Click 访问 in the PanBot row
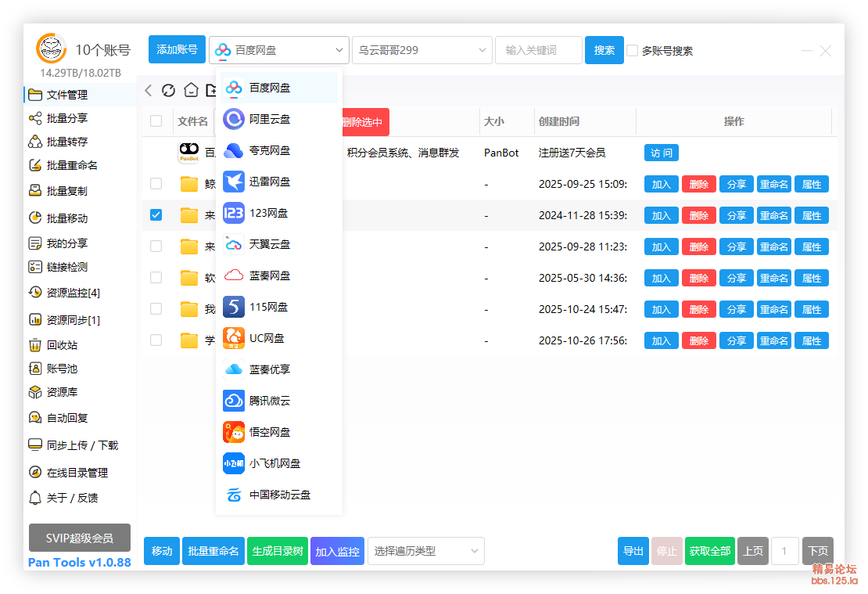This screenshot has width=868, height=594. [662, 153]
